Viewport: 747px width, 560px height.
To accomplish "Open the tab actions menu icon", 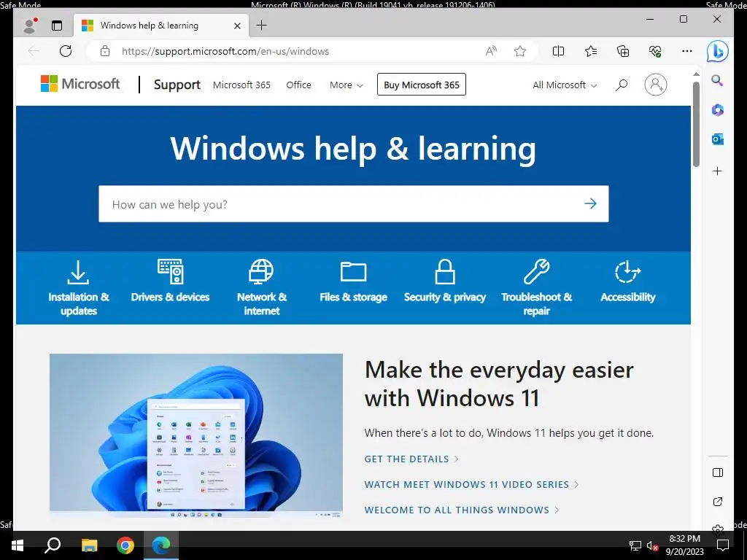I will 57,26.
